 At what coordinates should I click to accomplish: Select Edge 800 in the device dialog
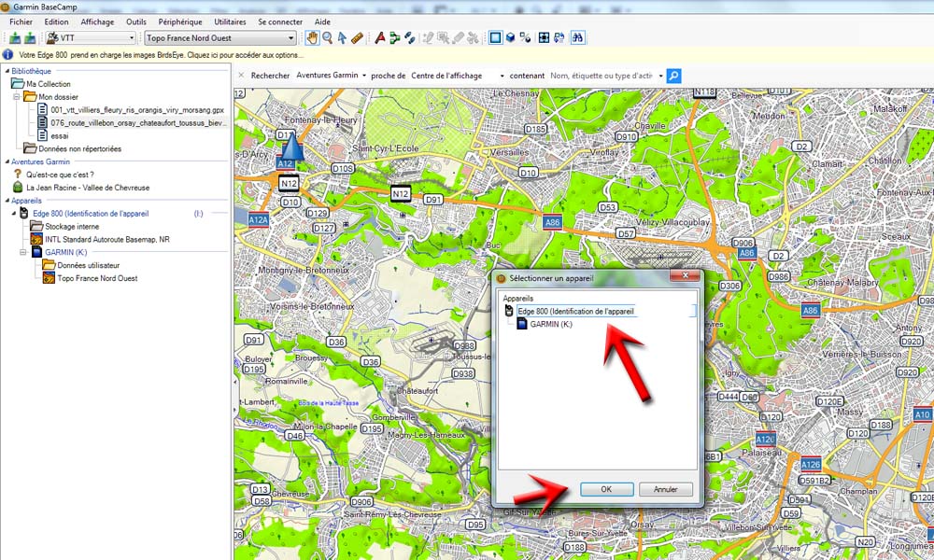point(575,311)
